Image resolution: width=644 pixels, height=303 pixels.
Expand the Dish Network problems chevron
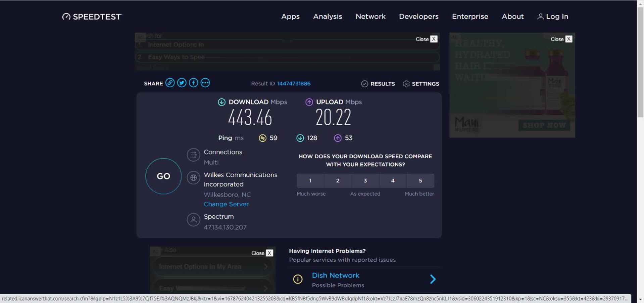[x=433, y=279]
